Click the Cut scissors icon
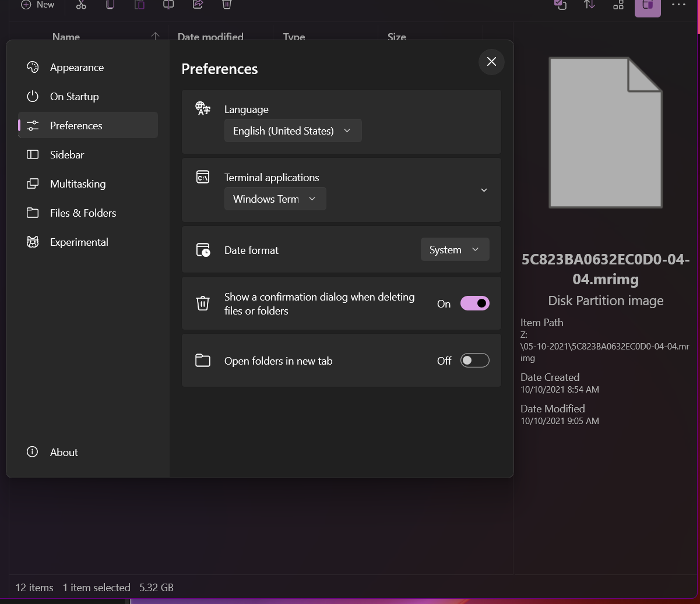 coord(81,5)
